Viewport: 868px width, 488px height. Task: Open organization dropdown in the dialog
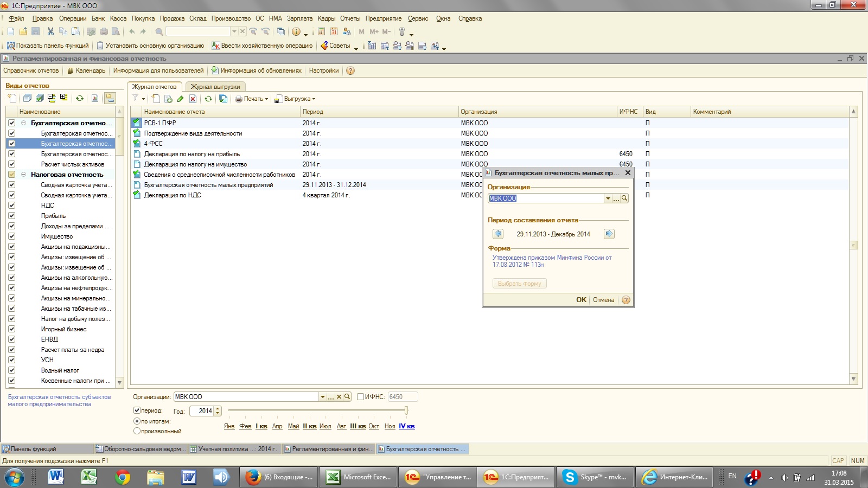(608, 198)
